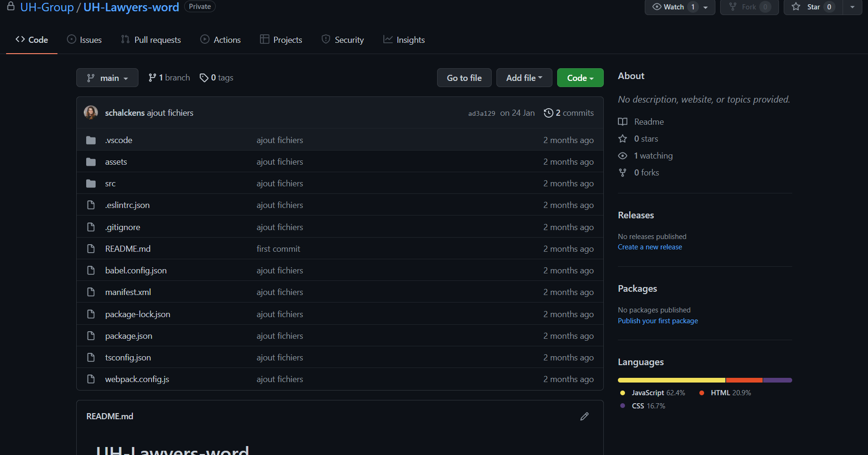Image resolution: width=868 pixels, height=455 pixels.
Task: Open the Releases heading link
Action: 636,215
